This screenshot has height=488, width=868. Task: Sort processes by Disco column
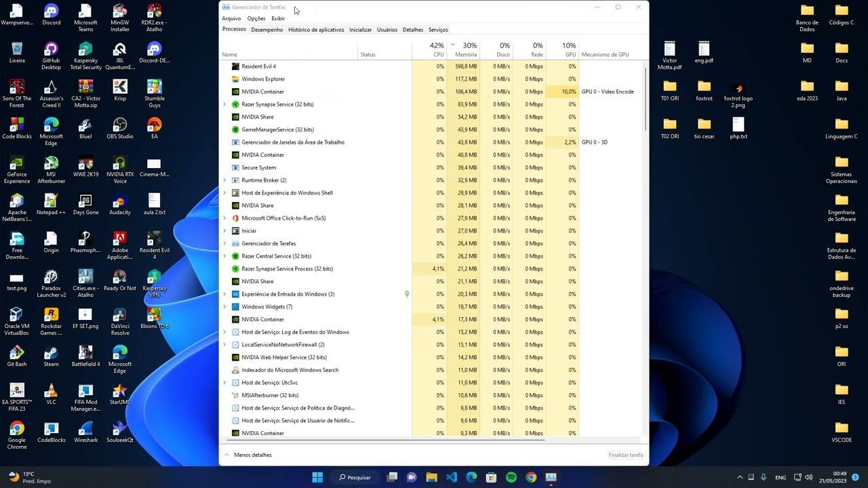click(496, 49)
